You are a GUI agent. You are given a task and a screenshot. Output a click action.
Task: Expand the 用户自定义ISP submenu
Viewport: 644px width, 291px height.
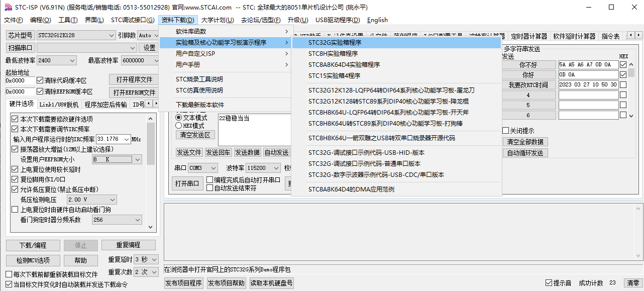click(225, 54)
